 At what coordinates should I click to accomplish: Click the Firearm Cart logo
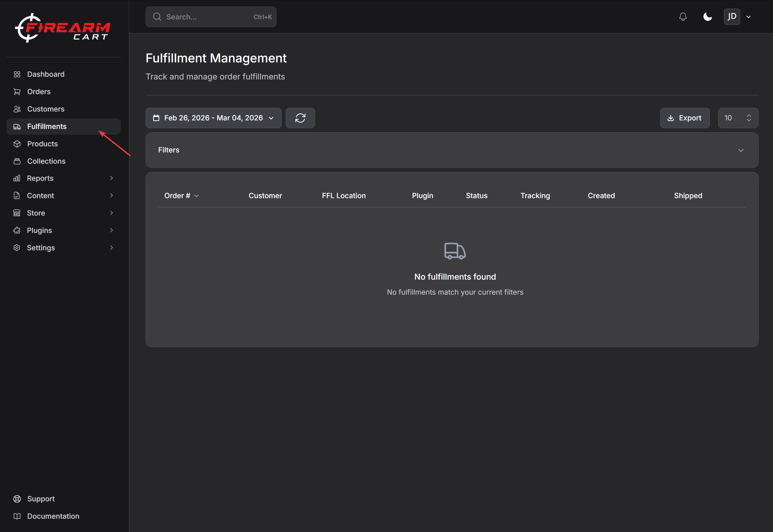click(x=63, y=28)
